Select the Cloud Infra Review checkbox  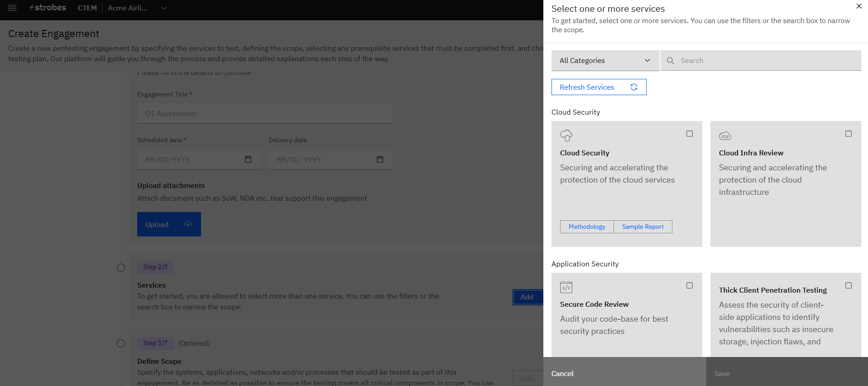[849, 134]
